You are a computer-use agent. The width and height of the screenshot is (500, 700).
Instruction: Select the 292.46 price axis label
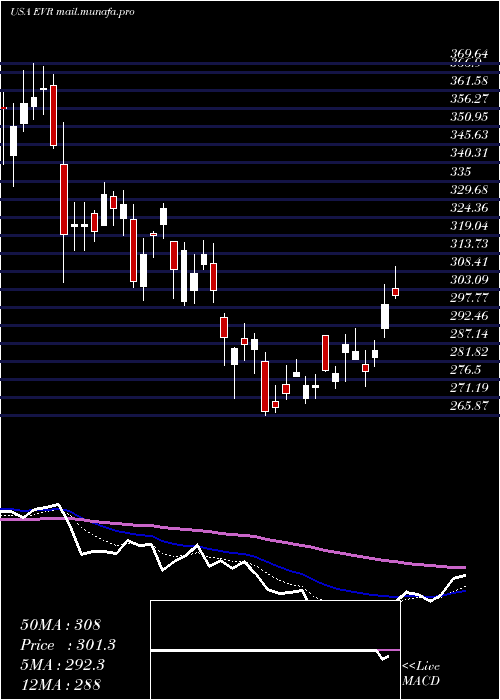tap(468, 316)
